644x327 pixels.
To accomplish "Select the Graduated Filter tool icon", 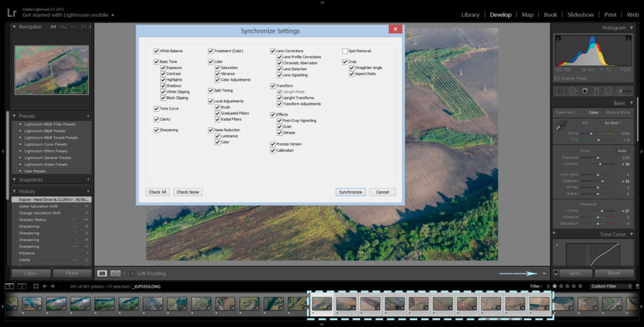I will point(598,90).
